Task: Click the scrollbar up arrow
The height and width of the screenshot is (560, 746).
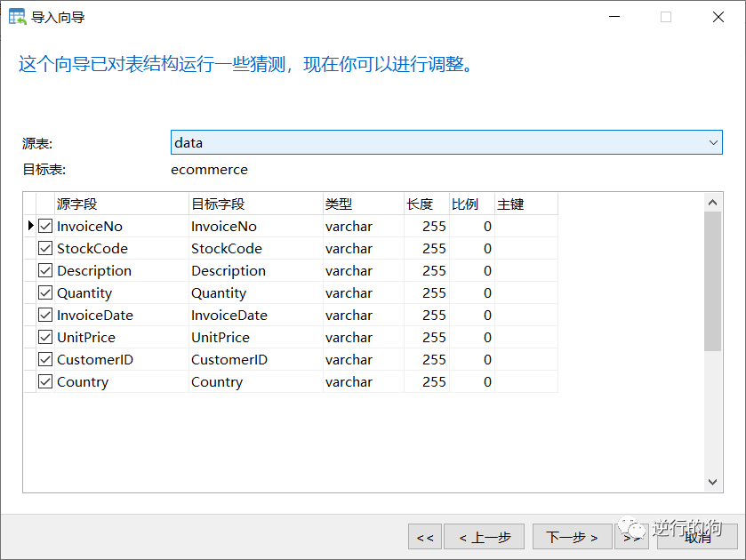Action: pos(713,203)
